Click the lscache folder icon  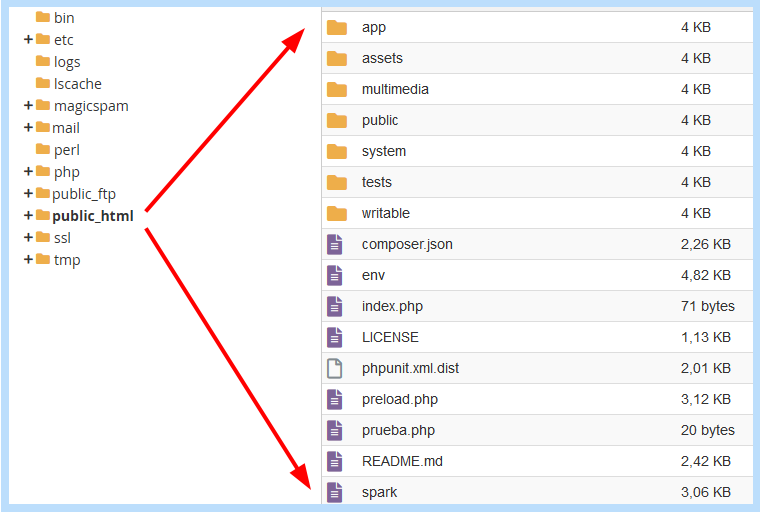43,83
